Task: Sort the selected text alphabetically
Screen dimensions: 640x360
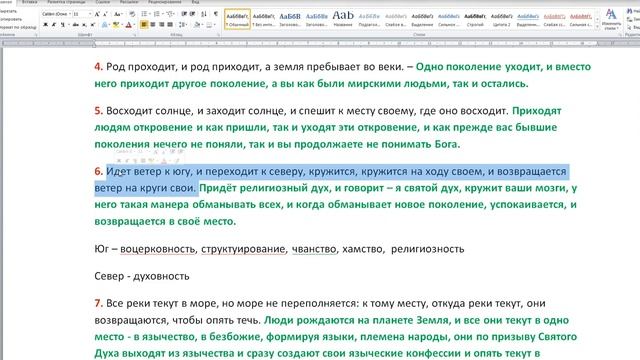Action: (x=204, y=14)
